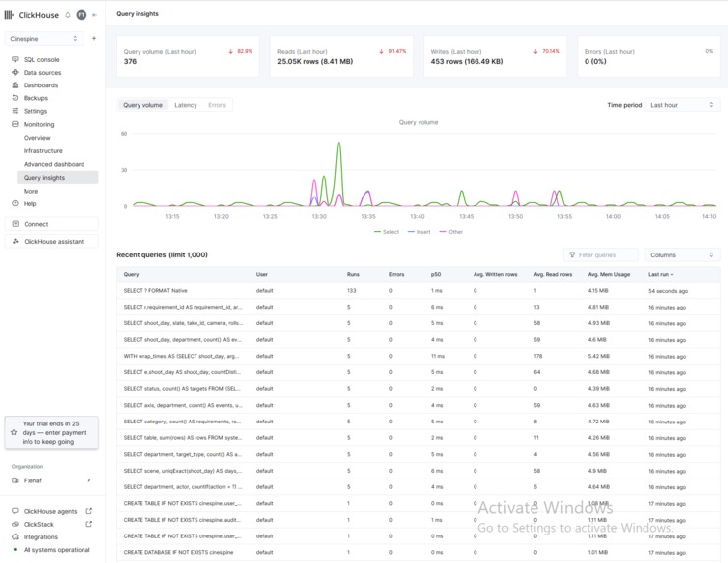
Task: Switch to the Latency tab
Action: (x=186, y=105)
